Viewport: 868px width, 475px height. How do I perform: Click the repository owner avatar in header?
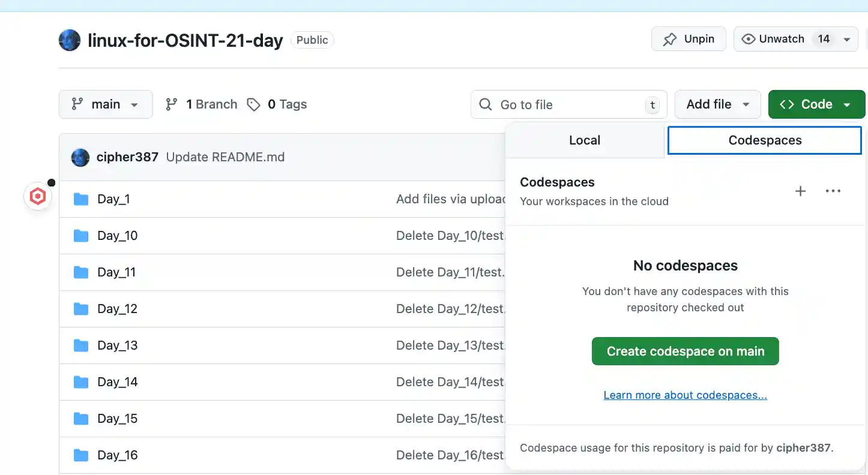70,40
